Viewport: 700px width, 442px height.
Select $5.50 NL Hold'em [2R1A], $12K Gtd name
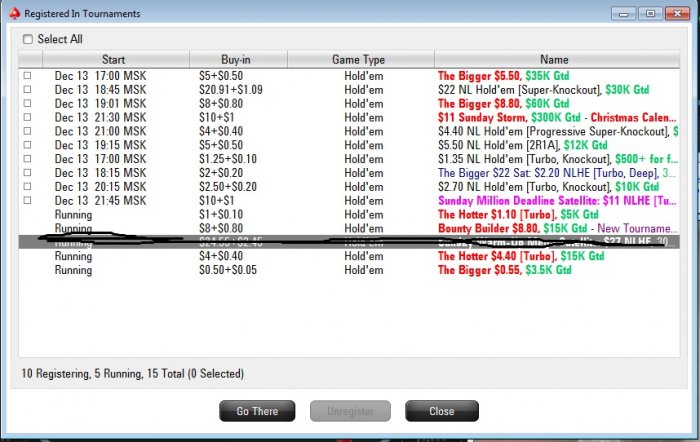pyautogui.click(x=523, y=145)
